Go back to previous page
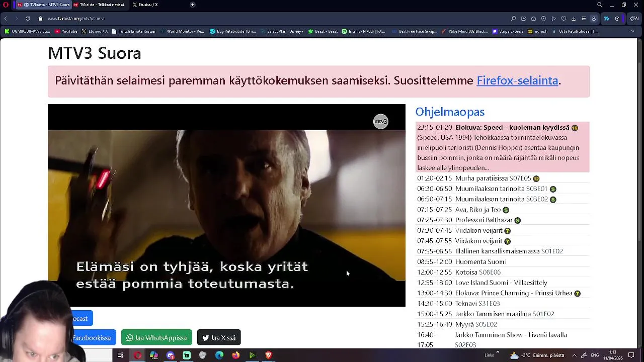Viewport: 644px width, 362px height. tap(6, 19)
